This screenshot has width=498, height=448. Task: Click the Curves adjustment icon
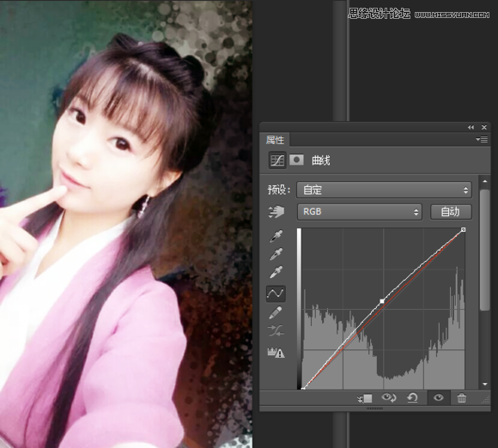pyautogui.click(x=277, y=160)
